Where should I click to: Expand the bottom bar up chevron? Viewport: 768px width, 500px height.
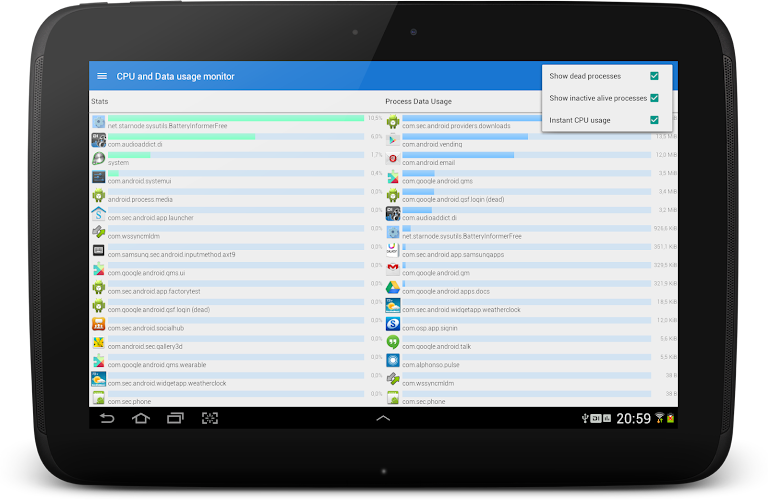pos(383,418)
